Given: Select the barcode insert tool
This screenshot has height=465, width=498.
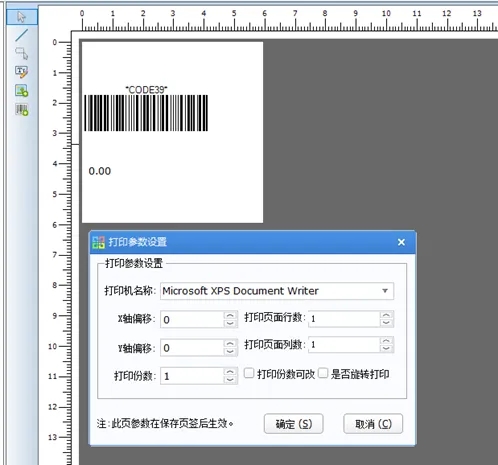Looking at the screenshot, I should click(22, 109).
